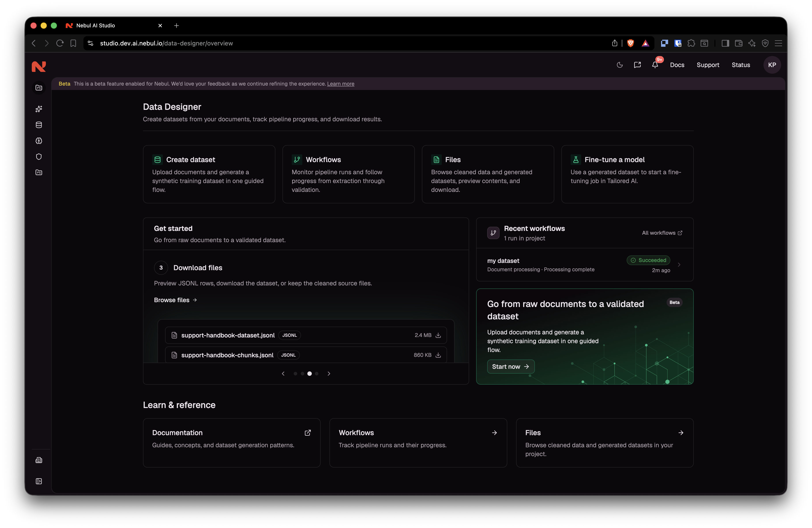This screenshot has width=812, height=528.
Task: Open the Learn more link in beta banner
Action: click(x=340, y=84)
